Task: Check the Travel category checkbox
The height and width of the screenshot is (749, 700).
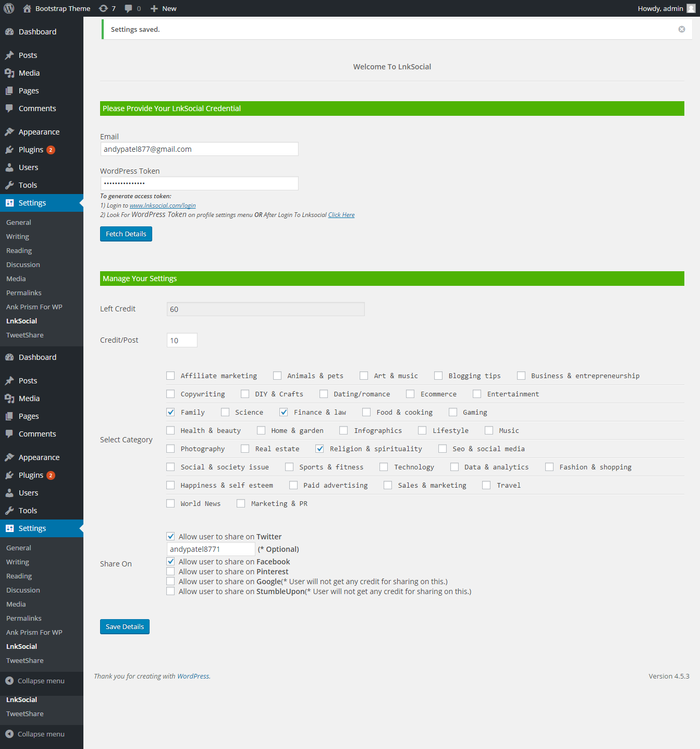Action: coord(486,485)
